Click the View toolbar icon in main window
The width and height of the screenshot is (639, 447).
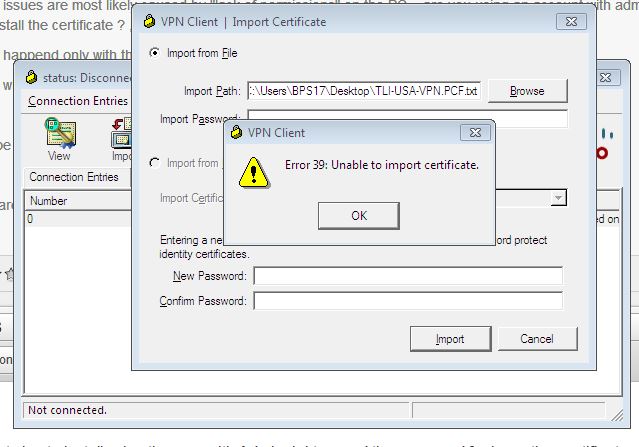pos(59,139)
